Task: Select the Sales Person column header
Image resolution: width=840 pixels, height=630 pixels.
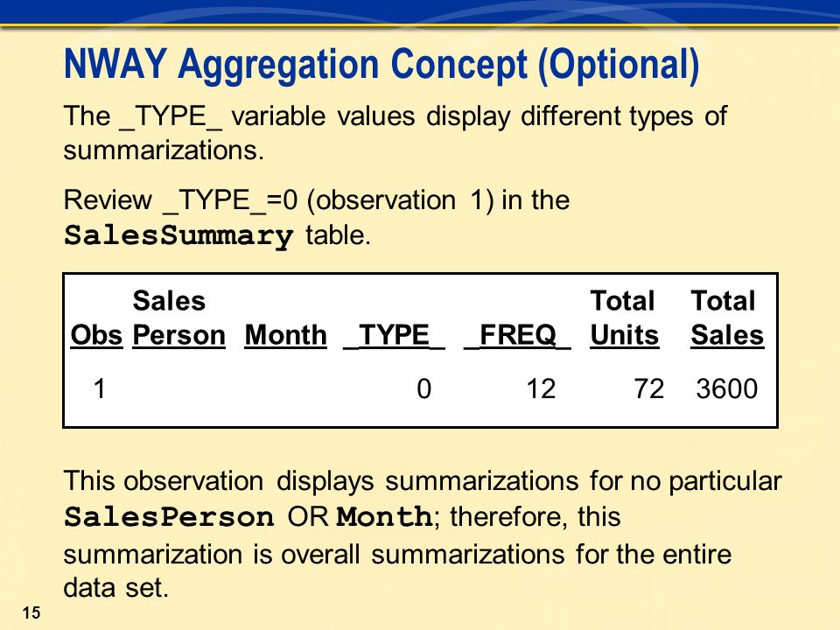Action: (x=178, y=318)
